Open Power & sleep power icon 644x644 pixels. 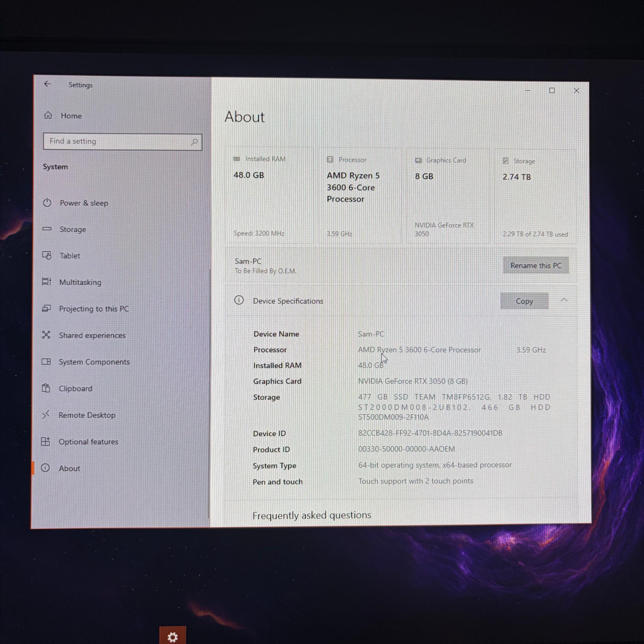point(47,203)
